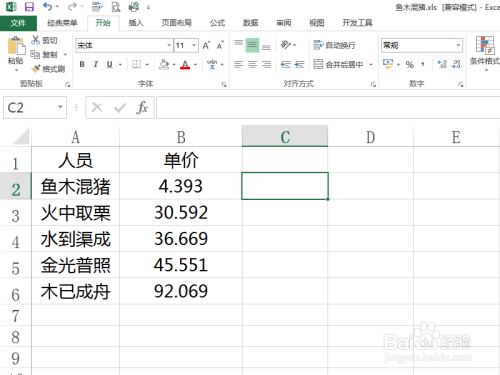500x375 pixels.
Task: Apply the red font color
Action: pyautogui.click(x=185, y=64)
